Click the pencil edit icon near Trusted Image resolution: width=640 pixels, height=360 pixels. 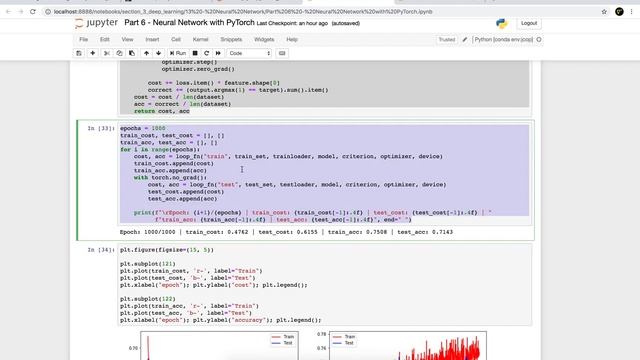pos(464,40)
